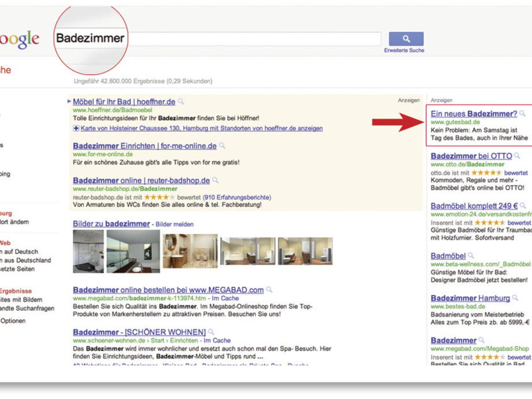
Task: Open 'Erweiterte Suche' link
Action: pyautogui.click(x=404, y=50)
